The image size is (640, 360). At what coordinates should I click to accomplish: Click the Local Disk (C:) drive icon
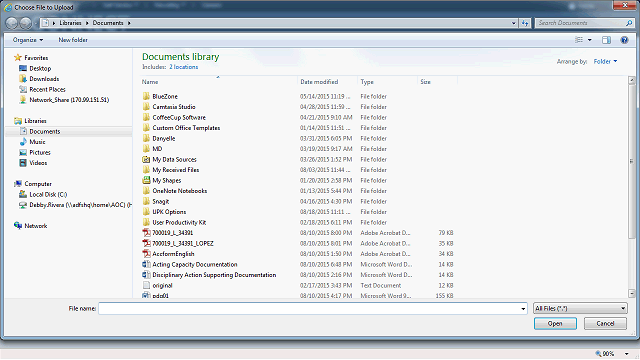coord(23,194)
